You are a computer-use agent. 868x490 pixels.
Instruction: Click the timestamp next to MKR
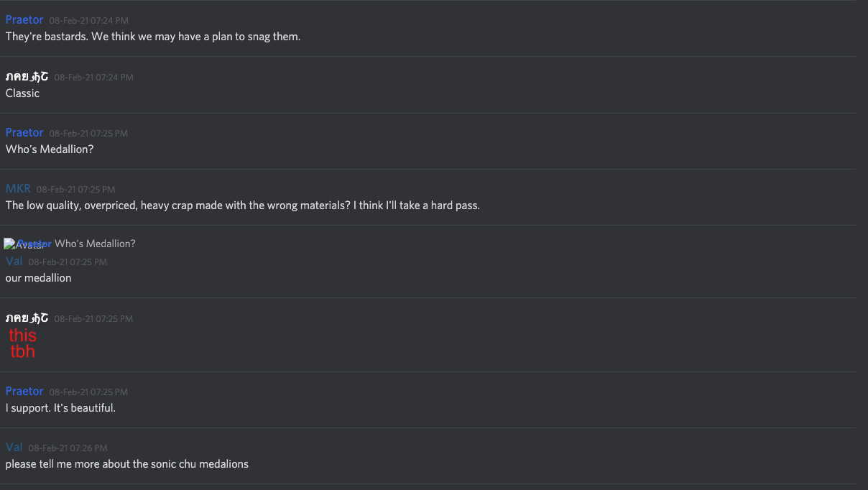(75, 190)
